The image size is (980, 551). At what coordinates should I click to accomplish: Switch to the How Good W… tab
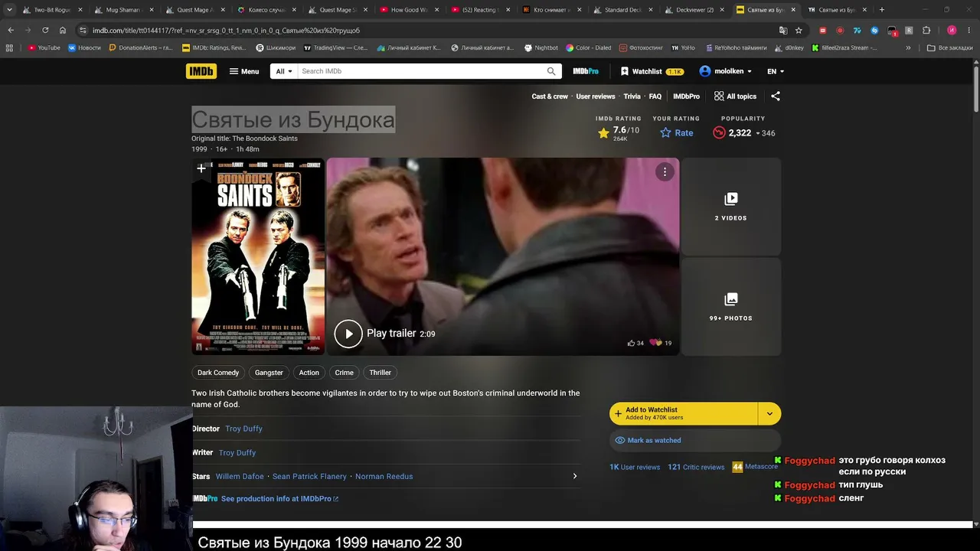(x=410, y=10)
